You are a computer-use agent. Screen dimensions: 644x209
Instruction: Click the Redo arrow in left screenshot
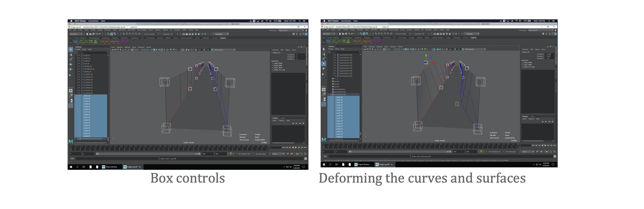100,34
